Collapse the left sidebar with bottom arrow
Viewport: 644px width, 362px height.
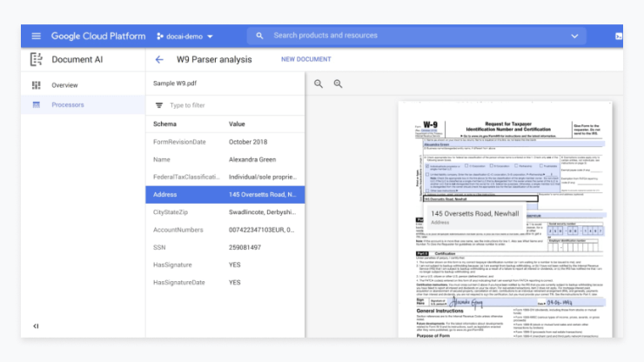coord(36,326)
